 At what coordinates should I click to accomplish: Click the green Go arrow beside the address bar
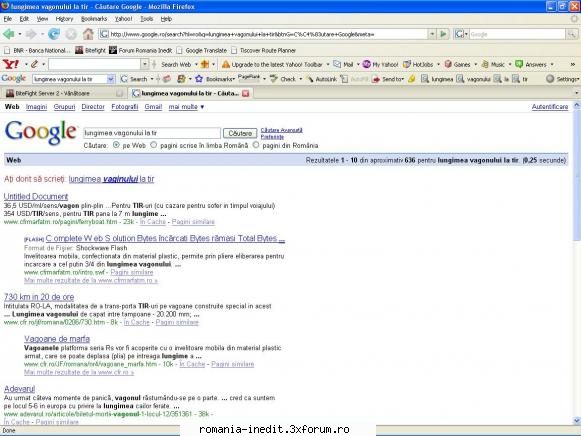(443, 34)
